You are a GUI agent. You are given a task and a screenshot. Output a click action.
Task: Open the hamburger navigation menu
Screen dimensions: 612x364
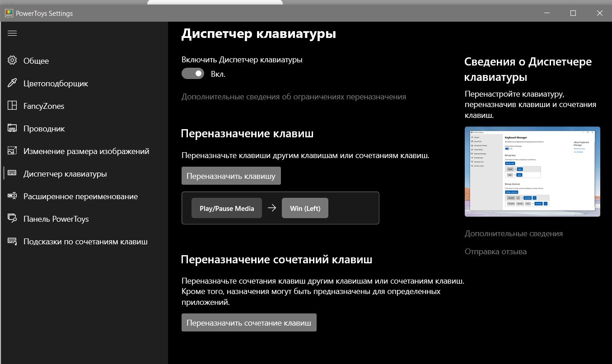pos(12,33)
